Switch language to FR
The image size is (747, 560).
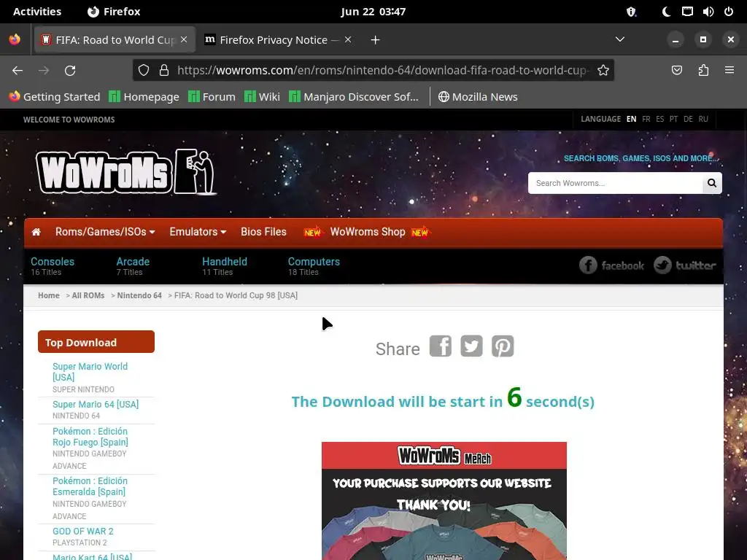point(646,119)
